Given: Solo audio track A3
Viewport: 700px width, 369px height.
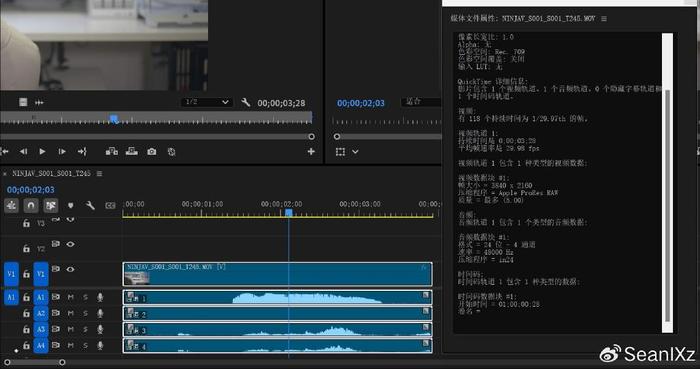Looking at the screenshot, I should pyautogui.click(x=85, y=329).
